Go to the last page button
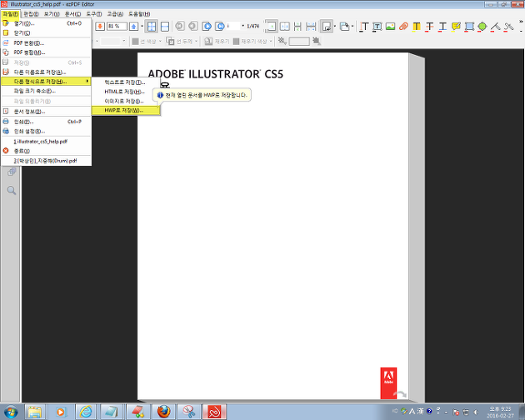The image size is (525, 420). click(x=220, y=26)
